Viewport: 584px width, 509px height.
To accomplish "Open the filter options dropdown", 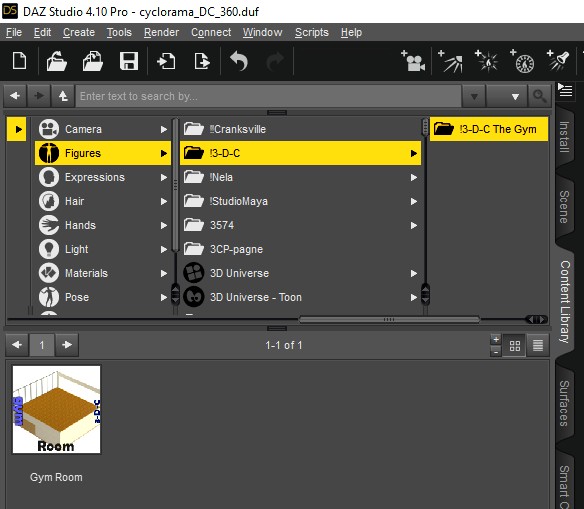I will [507, 96].
